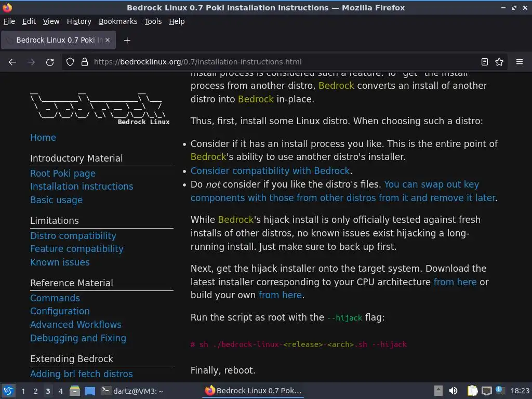Switch to virtual desktop 4

pyautogui.click(x=61, y=391)
